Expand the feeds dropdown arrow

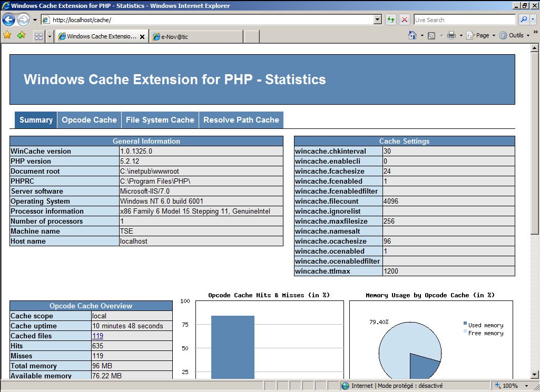click(x=441, y=35)
